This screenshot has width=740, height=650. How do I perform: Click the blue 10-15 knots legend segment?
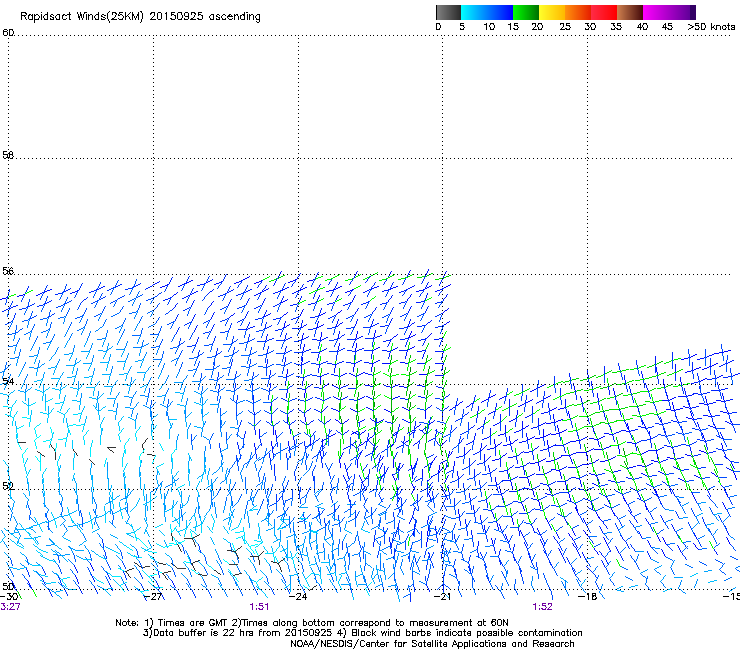(500, 12)
